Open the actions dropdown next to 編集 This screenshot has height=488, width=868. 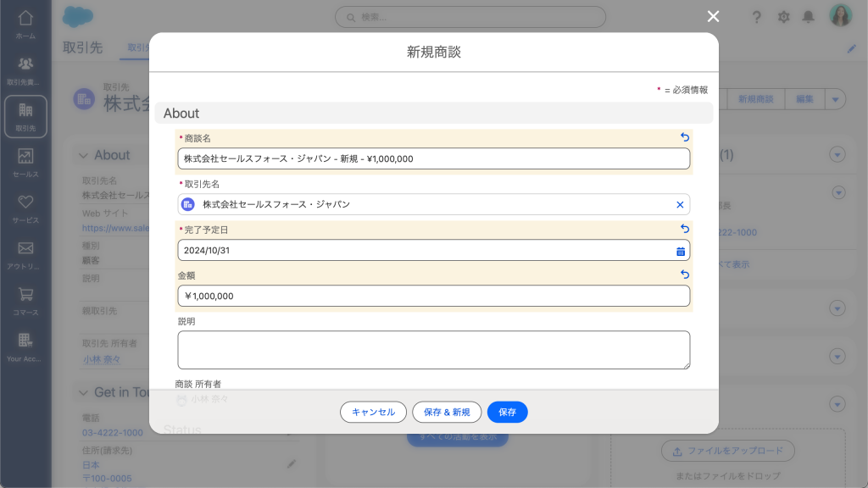[835, 100]
